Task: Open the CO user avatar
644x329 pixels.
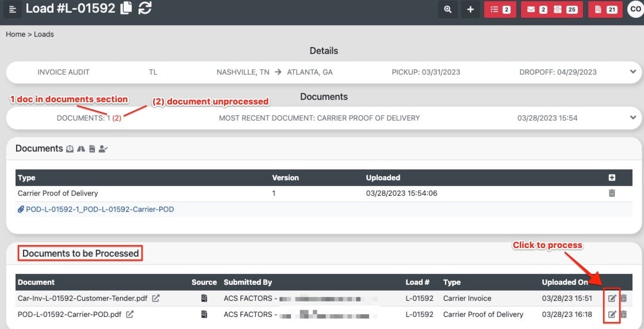Action: click(635, 9)
